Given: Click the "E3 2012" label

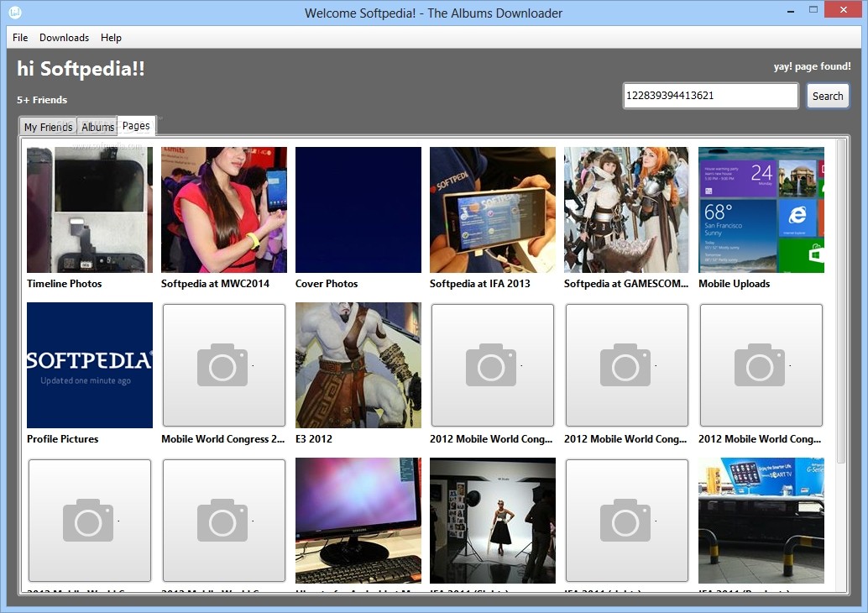Looking at the screenshot, I should tap(314, 439).
